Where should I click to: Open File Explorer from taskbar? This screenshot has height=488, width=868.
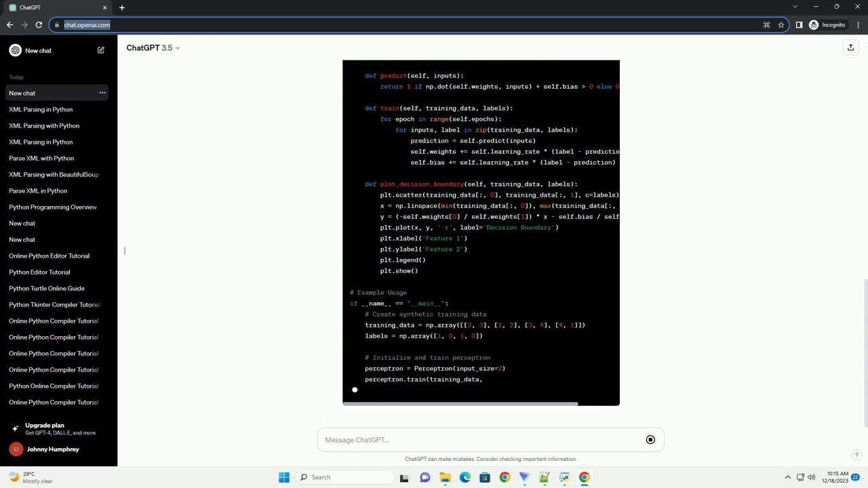[x=445, y=477]
